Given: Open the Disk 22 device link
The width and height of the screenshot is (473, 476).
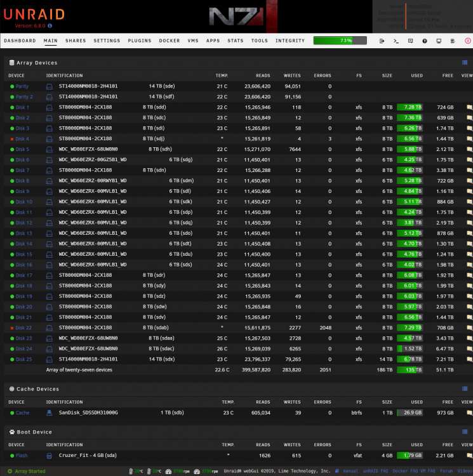Looking at the screenshot, I should click(x=23, y=328).
